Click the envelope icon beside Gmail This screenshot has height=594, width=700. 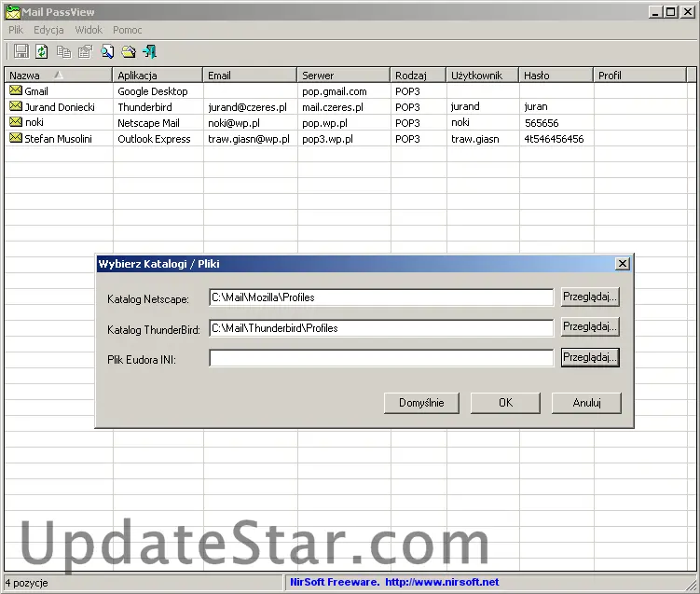[16, 90]
